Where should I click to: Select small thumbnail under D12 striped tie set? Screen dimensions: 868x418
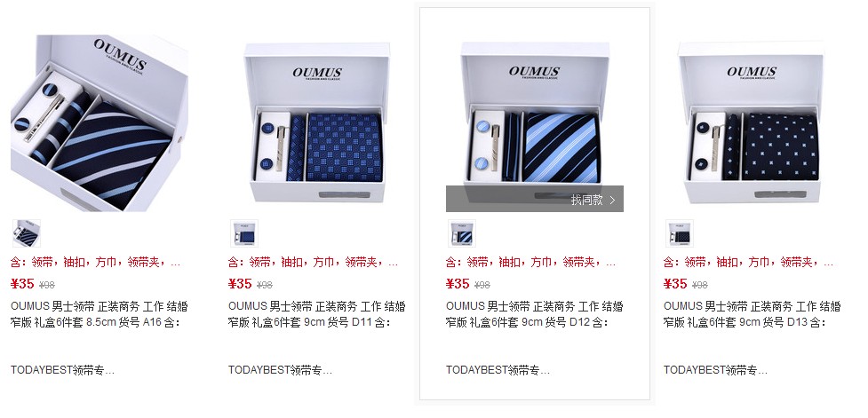(x=462, y=233)
